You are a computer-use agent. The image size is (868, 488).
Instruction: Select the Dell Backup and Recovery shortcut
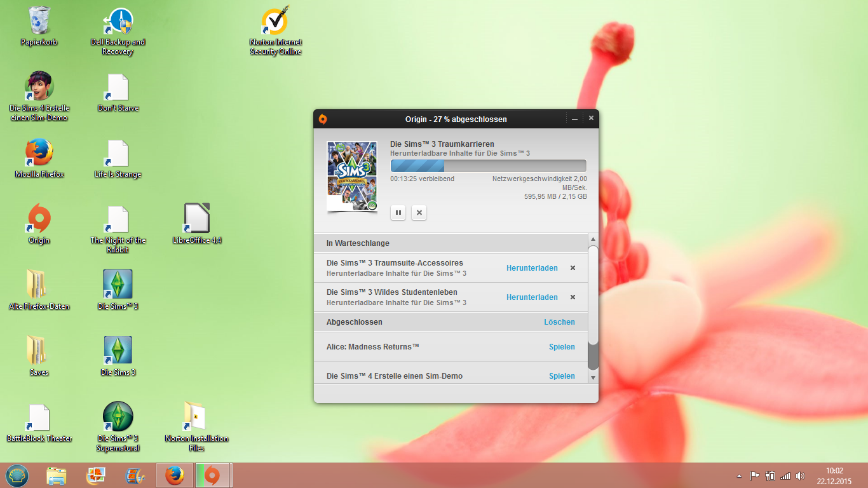point(118,32)
